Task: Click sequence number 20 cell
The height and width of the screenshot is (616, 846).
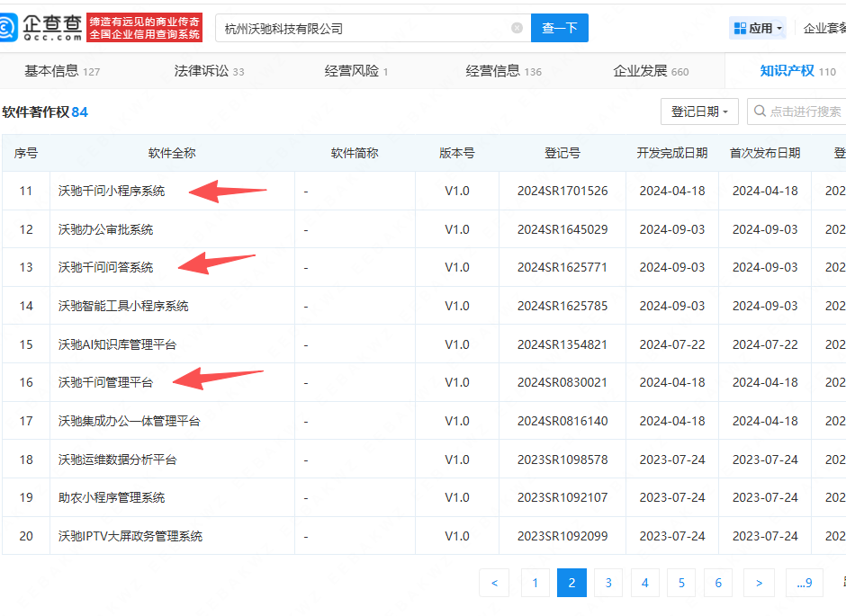Action: click(x=26, y=536)
